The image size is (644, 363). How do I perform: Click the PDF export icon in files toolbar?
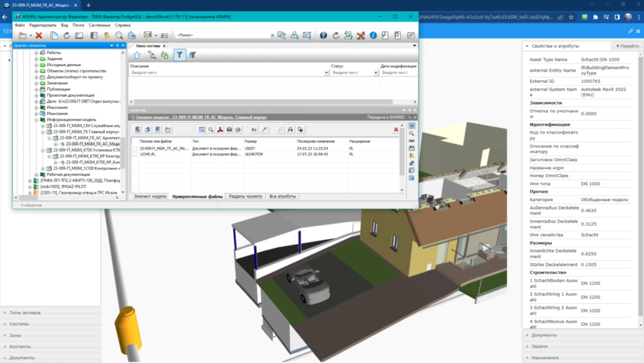coord(220,130)
